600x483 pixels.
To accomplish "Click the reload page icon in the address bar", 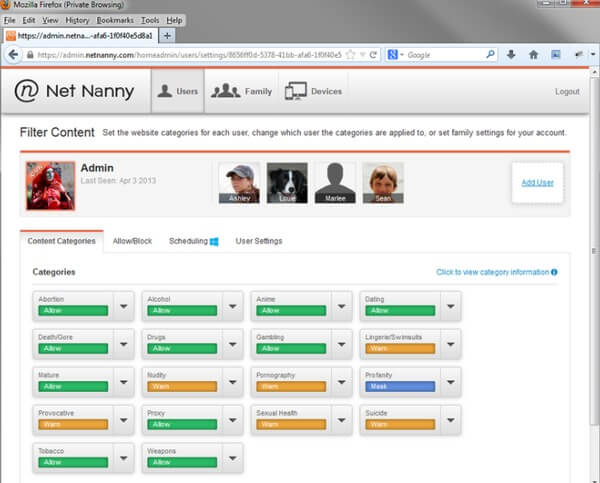I will (x=373, y=55).
